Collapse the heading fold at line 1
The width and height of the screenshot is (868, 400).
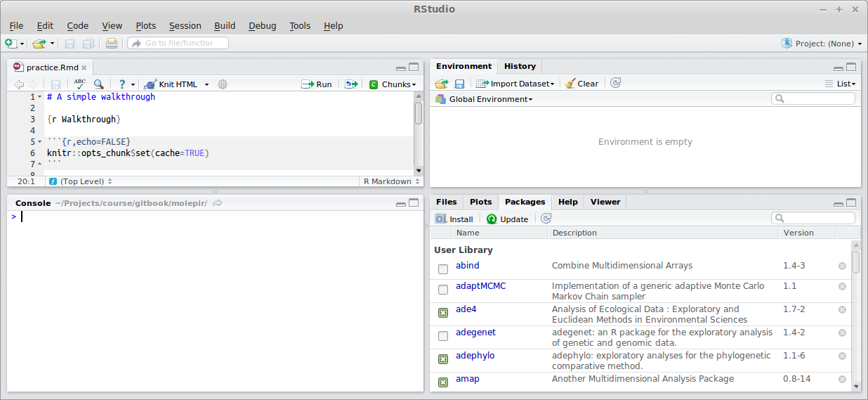point(40,97)
